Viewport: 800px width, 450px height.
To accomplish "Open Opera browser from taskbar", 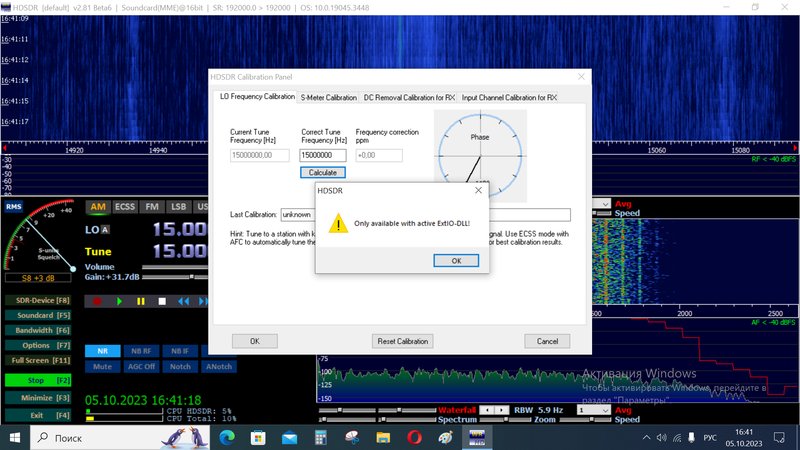I will (414, 438).
